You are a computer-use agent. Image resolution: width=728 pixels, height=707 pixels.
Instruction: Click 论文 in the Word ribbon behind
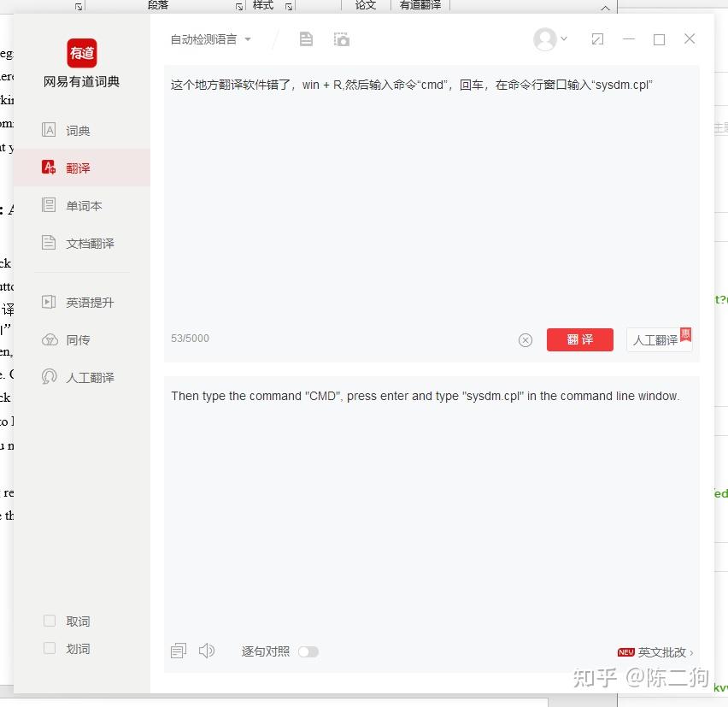pyautogui.click(x=366, y=5)
